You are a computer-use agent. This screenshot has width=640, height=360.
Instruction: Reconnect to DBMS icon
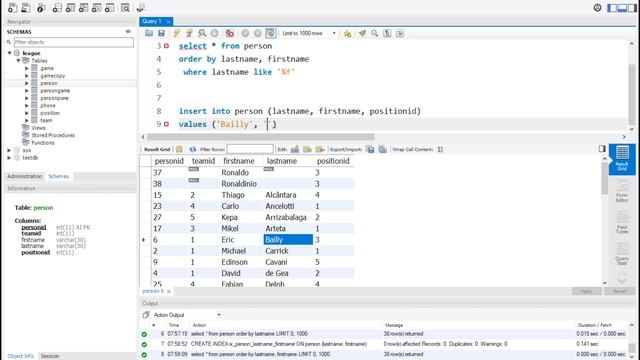click(x=141, y=7)
